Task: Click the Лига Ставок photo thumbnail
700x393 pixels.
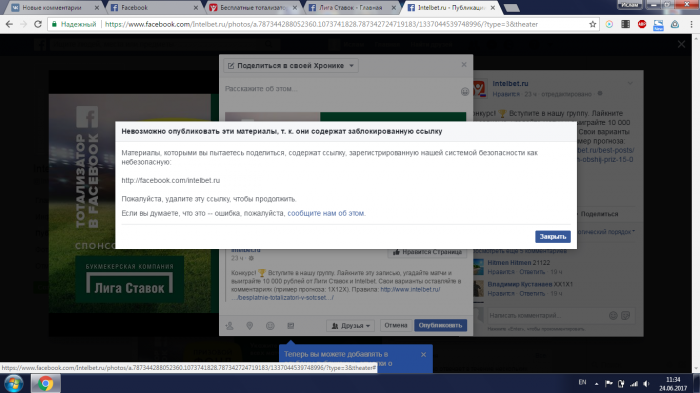Action: (129, 203)
